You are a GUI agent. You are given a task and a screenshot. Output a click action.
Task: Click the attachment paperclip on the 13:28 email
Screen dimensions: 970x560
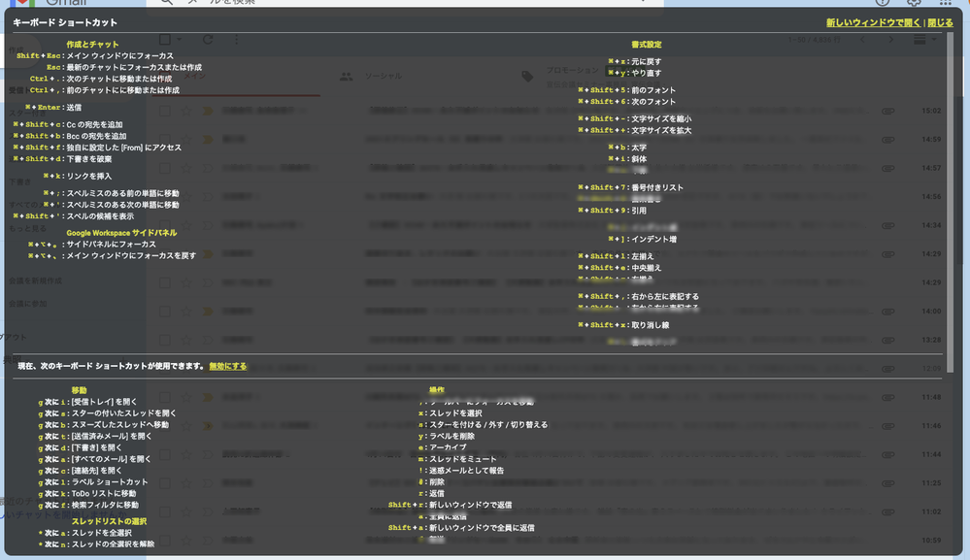888,340
